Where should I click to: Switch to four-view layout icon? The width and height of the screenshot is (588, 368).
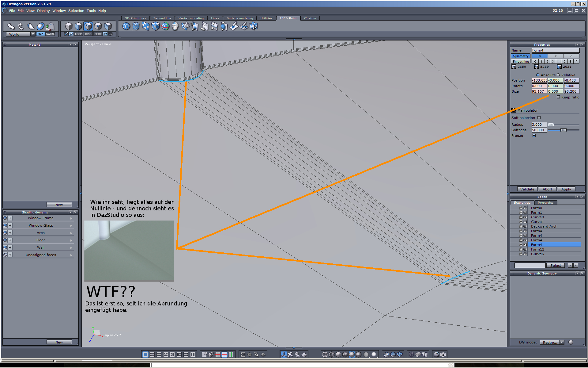[x=152, y=355]
